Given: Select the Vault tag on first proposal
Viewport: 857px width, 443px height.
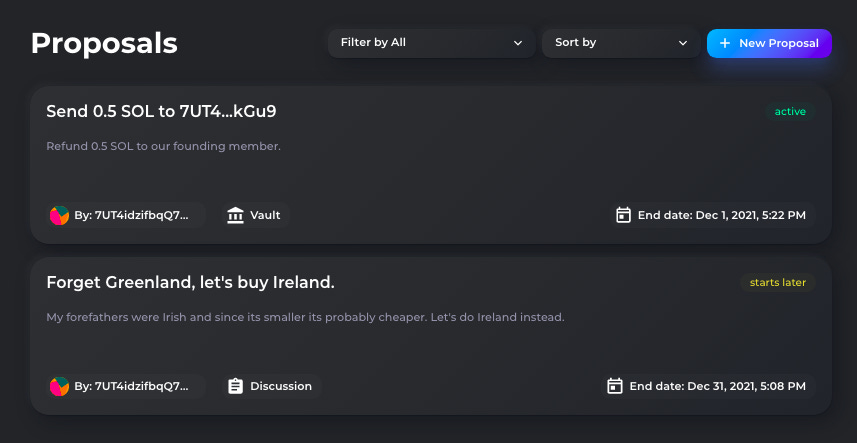Looking at the screenshot, I should [256, 215].
